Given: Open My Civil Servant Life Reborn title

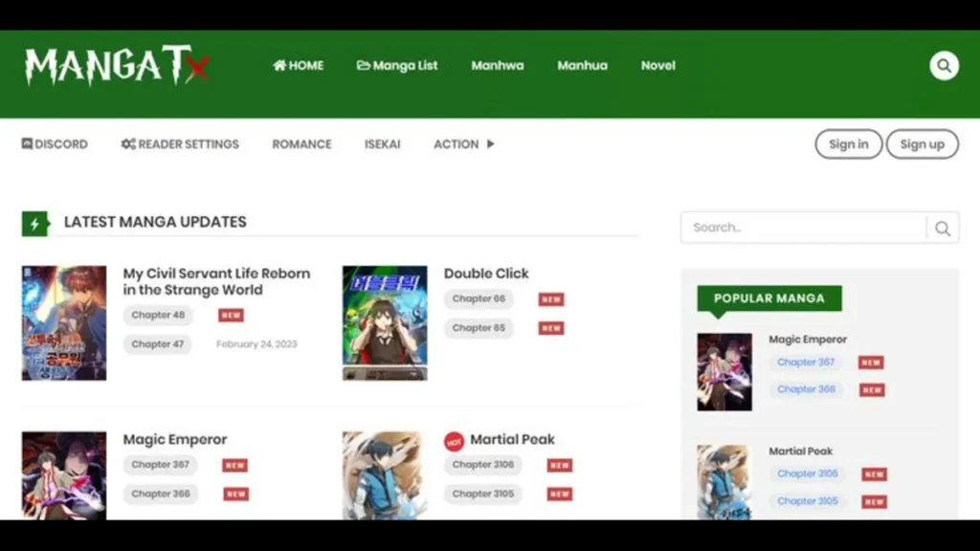Looking at the screenshot, I should pyautogui.click(x=216, y=282).
